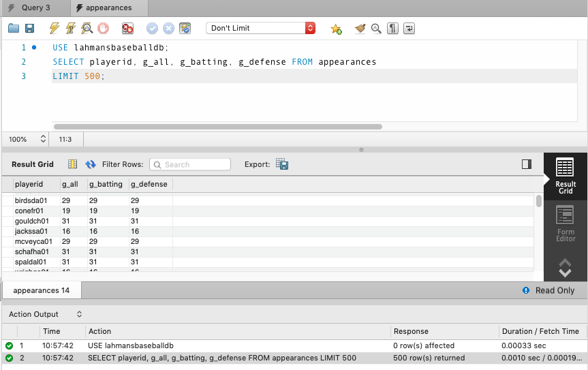Screen dimensions: 588x370
Task: Change the 100% zoom stepper
Action: click(x=43, y=139)
